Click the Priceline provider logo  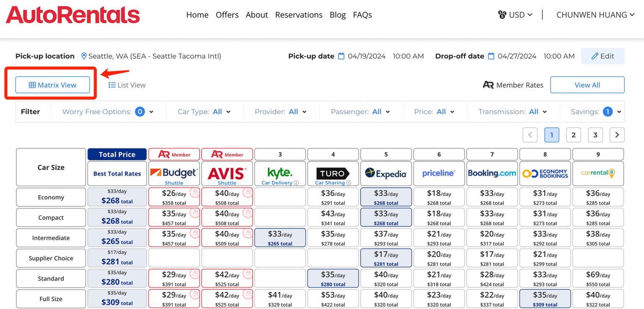point(439,173)
